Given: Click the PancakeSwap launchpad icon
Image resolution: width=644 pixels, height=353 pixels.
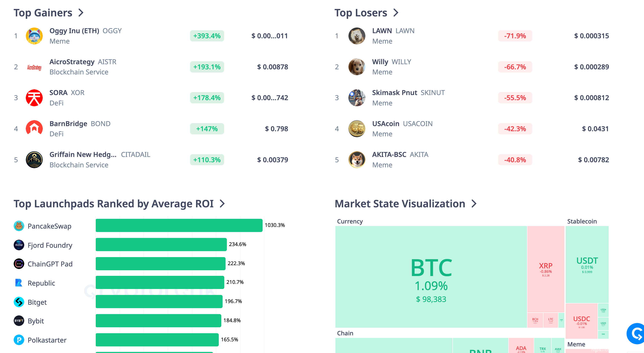Looking at the screenshot, I should (x=19, y=226).
